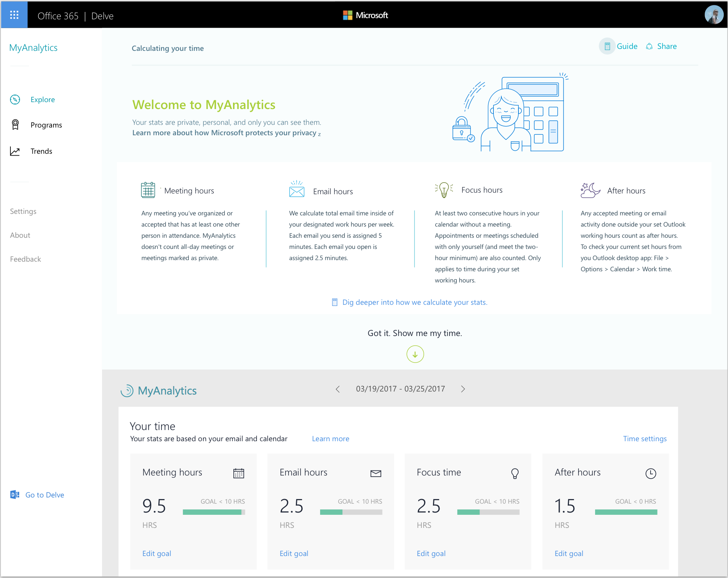Open Feedback in the left sidebar
728x578 pixels.
pyautogui.click(x=25, y=259)
